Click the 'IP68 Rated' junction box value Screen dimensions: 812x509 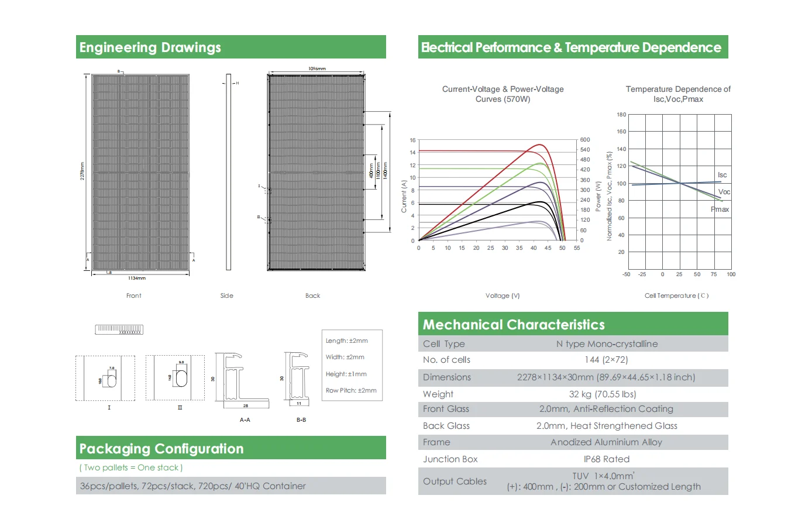(607, 459)
